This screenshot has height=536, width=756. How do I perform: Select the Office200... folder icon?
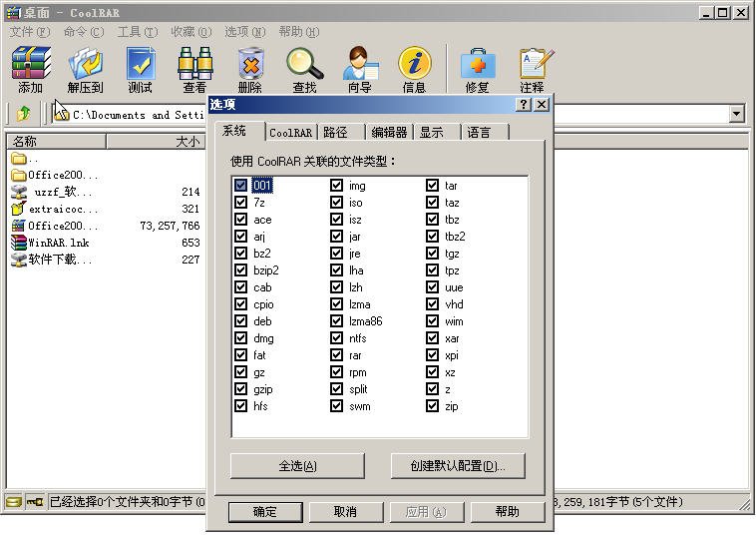19,175
